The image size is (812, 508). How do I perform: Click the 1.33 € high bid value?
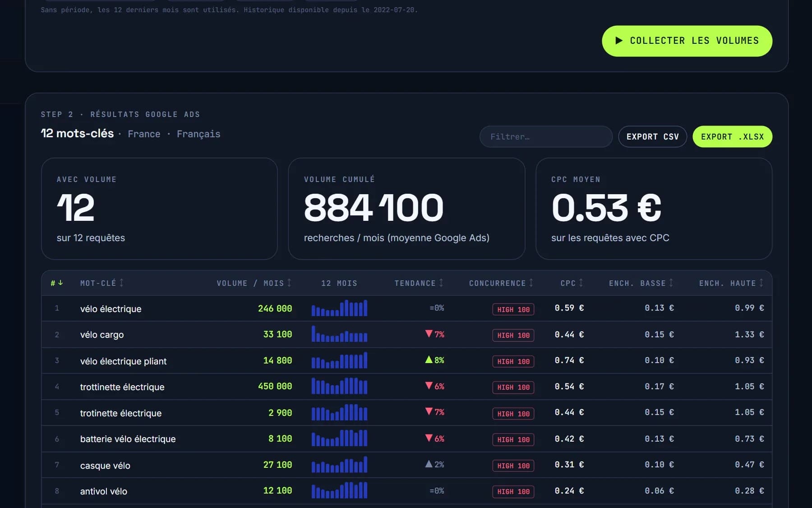click(749, 334)
